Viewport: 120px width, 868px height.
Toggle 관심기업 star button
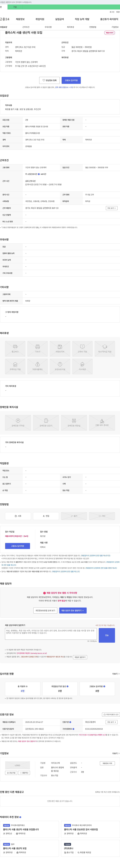tap(11, 773)
